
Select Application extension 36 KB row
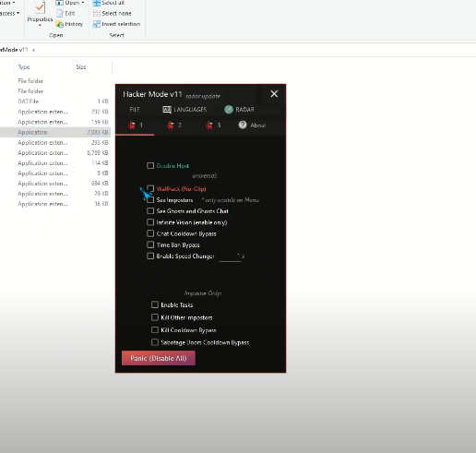55,204
